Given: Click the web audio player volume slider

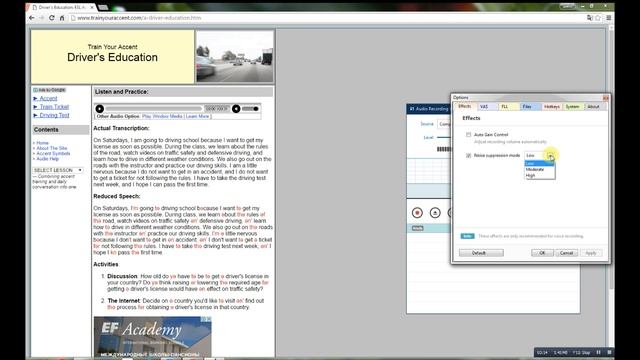Looking at the screenshot, I should 250,109.
